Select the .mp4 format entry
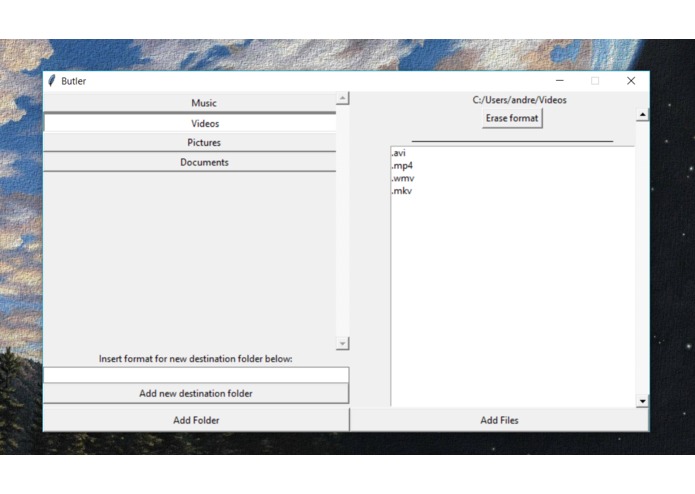 402,166
